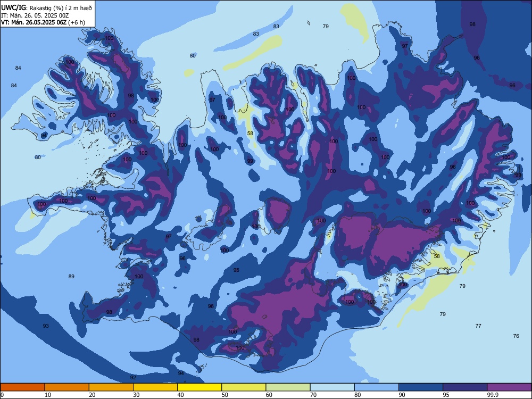The image size is (532, 399).
Task: Pick the 40–50 bright yellow legend swatch
Action: 199,387
